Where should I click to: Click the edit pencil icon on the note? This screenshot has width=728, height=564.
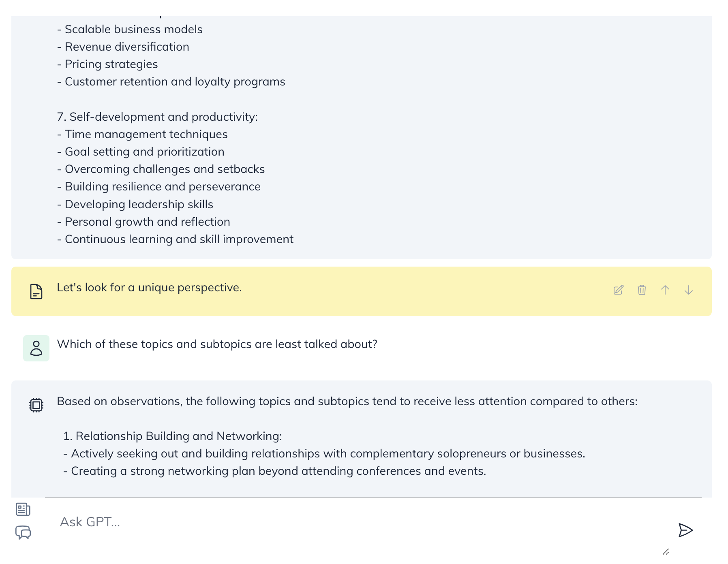pyautogui.click(x=618, y=290)
